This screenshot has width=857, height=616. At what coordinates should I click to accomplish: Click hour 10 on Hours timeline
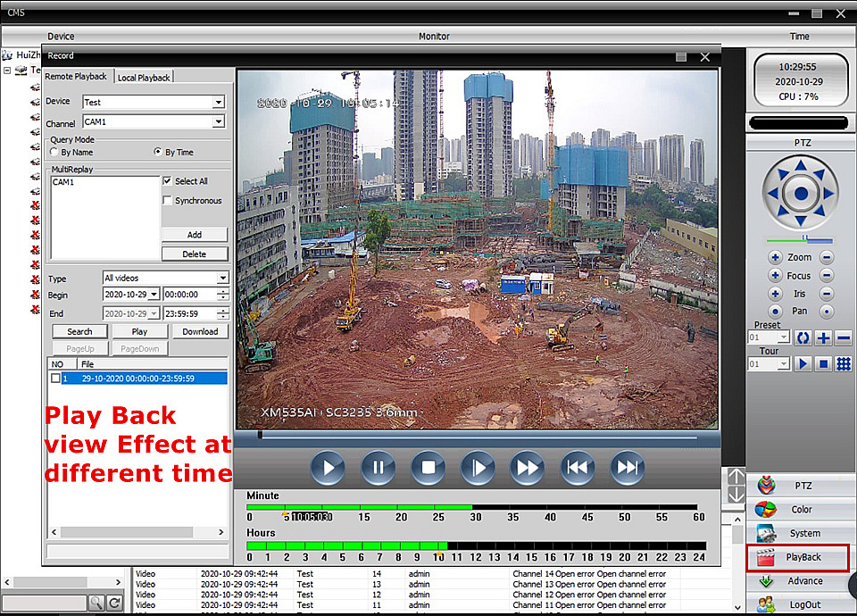pos(437,545)
